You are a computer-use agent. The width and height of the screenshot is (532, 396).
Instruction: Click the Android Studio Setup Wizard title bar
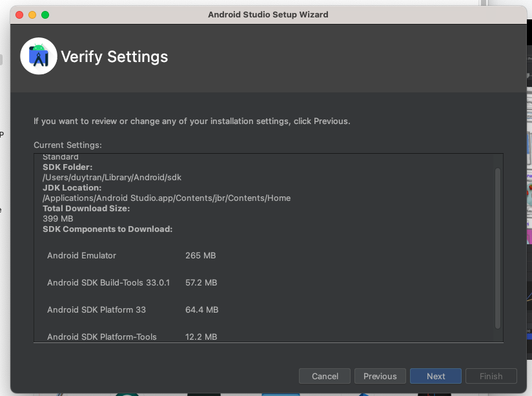tap(268, 14)
